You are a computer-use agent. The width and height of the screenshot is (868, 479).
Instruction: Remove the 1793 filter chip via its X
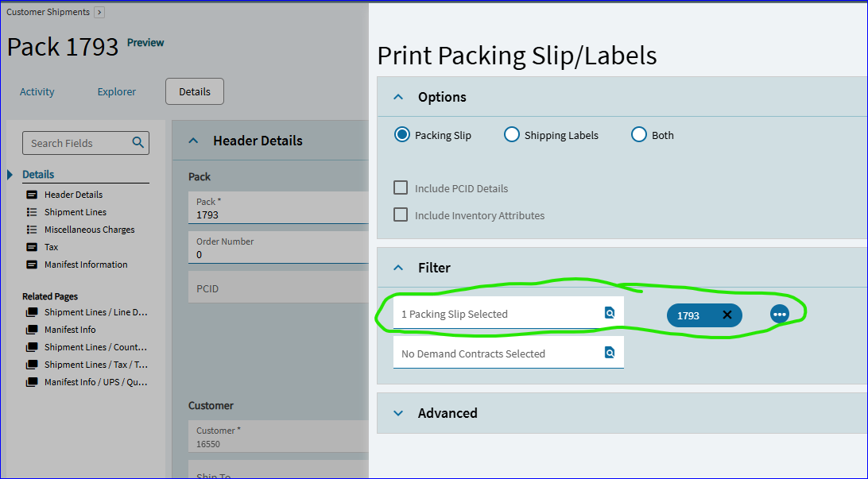tap(727, 315)
